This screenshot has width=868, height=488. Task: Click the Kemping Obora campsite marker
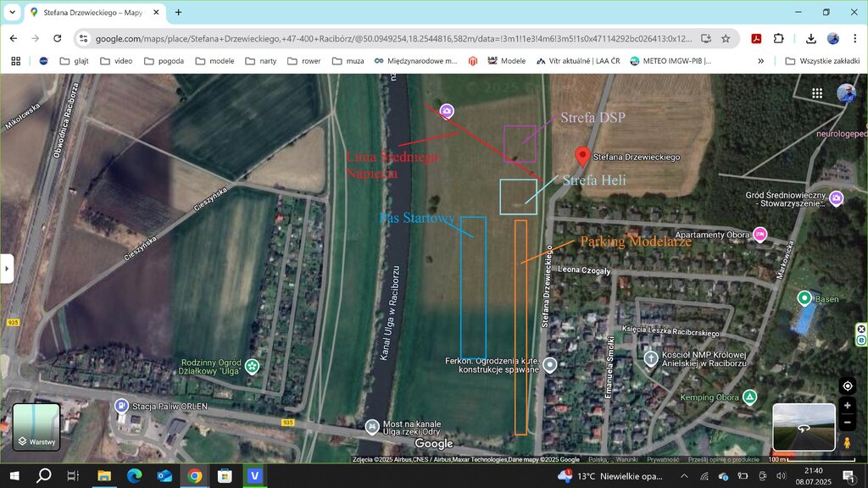coord(749,396)
